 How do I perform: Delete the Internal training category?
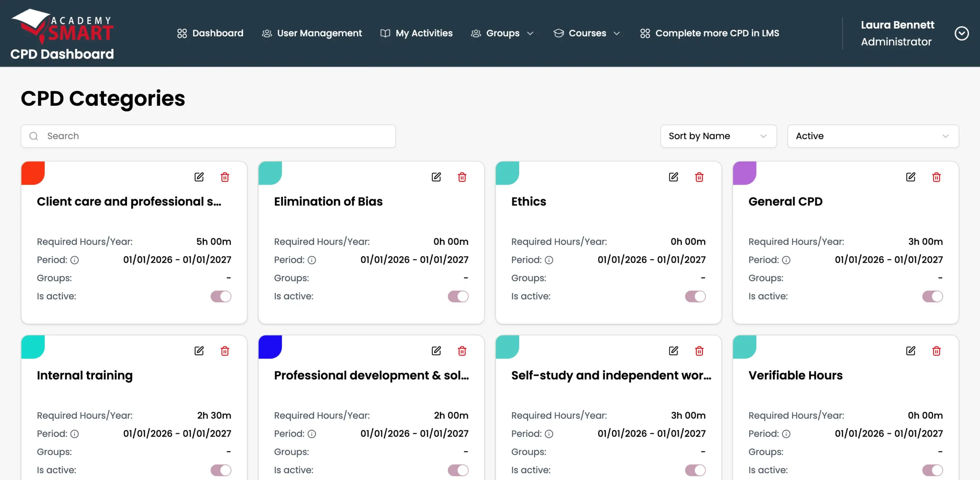pyautogui.click(x=225, y=351)
